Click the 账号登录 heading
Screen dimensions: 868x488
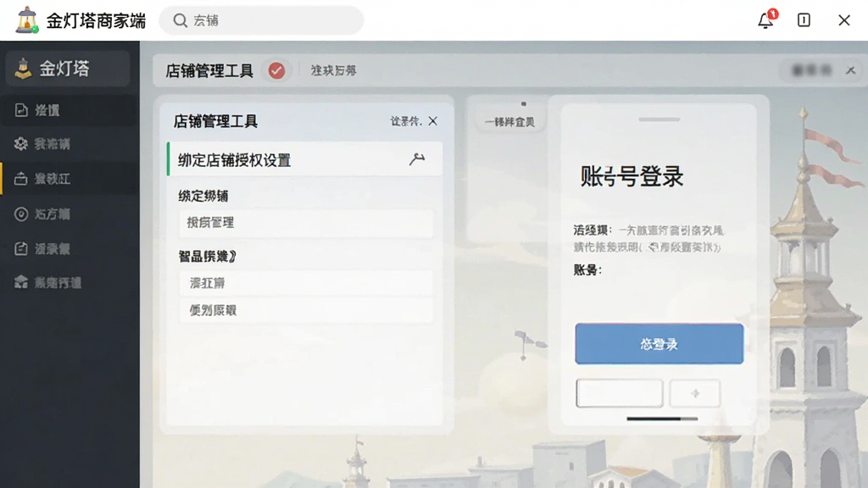tap(632, 177)
